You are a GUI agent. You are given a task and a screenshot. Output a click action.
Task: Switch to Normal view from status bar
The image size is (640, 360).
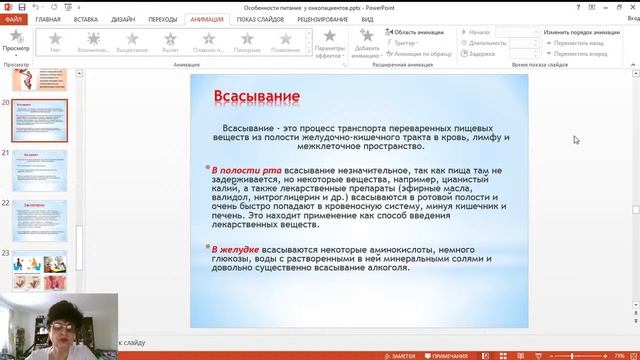[485, 356]
